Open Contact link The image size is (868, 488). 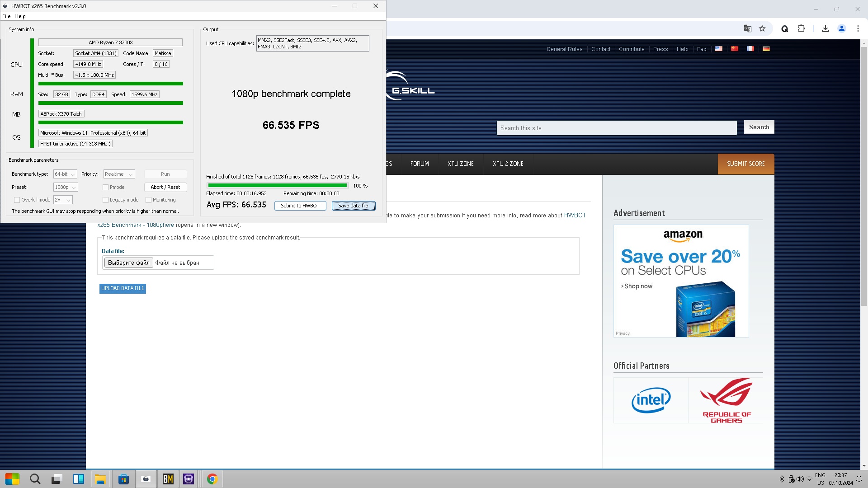pyautogui.click(x=601, y=49)
